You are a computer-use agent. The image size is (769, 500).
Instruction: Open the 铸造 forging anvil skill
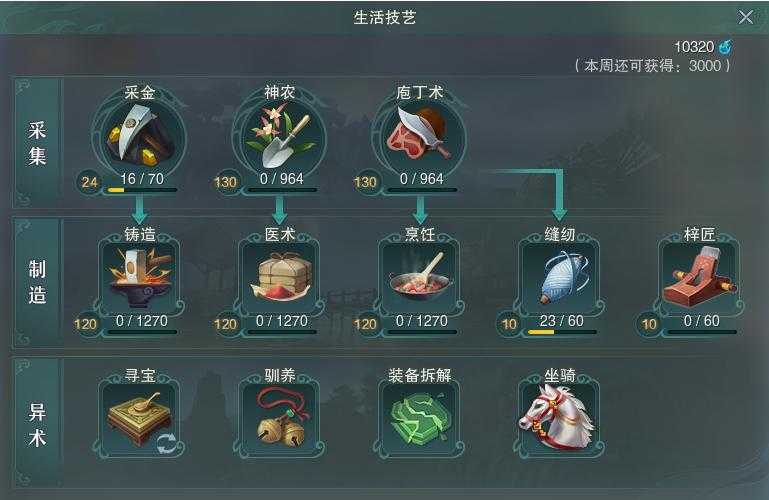140,274
